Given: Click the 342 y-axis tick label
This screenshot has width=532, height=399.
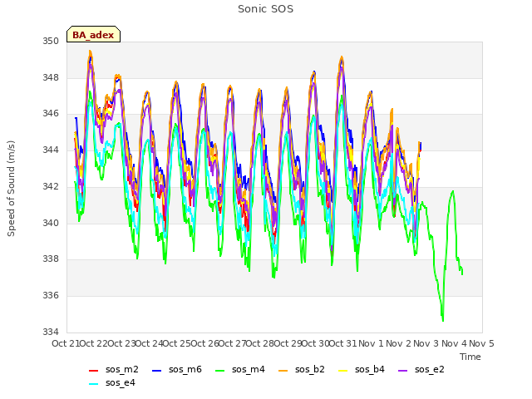Looking at the screenshot, I should (x=51, y=186).
